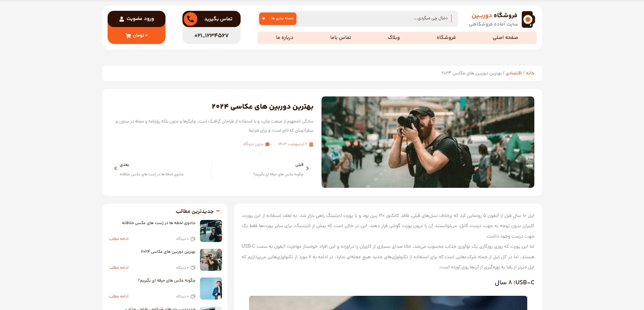Click ادامه مطلب for sidebar بهترین دوربین های عکاسی ۲۰۲۴
Screen dimensions: 644x310
[119, 268]
